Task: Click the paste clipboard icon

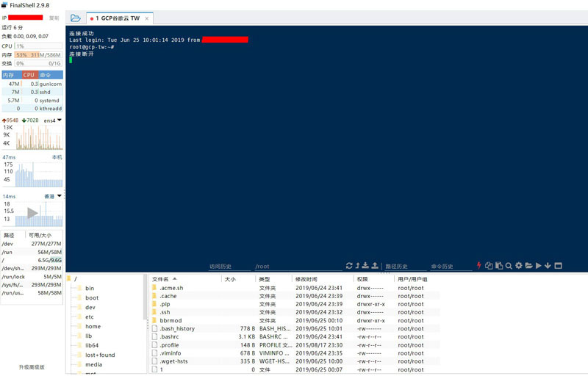Action: coord(499,266)
